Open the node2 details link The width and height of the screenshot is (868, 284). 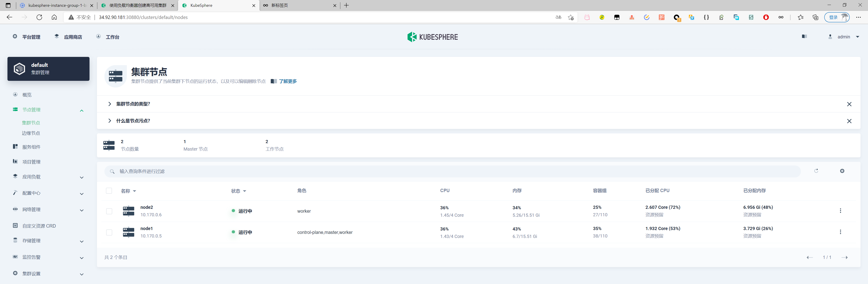[146, 207]
